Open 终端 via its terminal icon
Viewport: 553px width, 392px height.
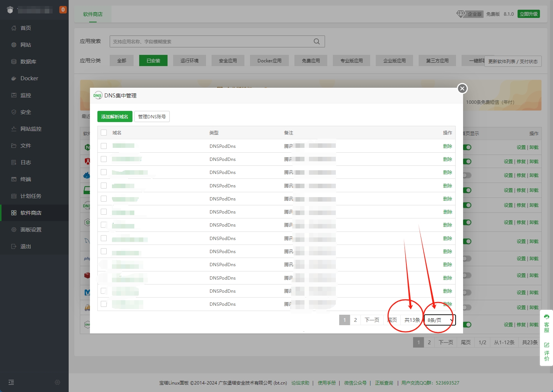[x=14, y=179]
